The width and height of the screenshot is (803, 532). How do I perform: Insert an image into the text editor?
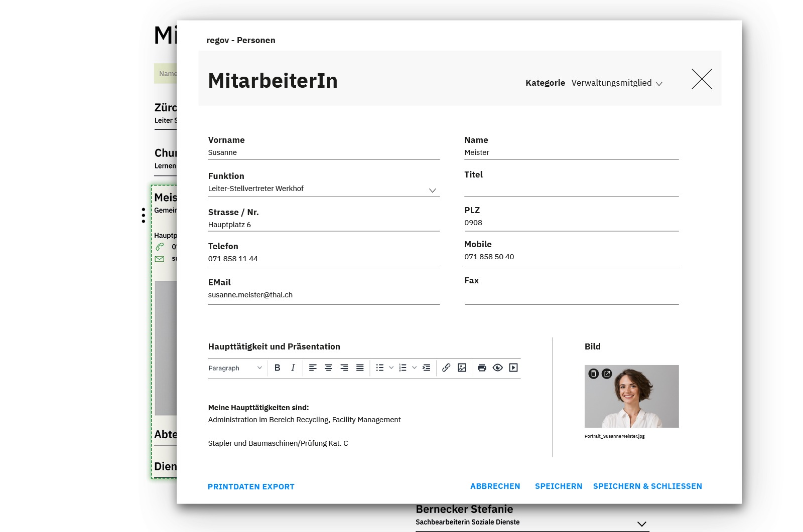462,368
